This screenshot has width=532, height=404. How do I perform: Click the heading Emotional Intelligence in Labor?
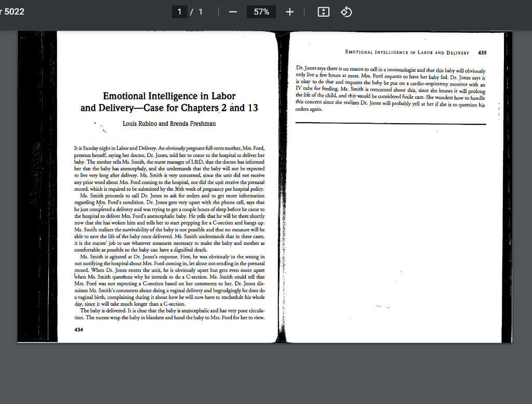pos(169,96)
